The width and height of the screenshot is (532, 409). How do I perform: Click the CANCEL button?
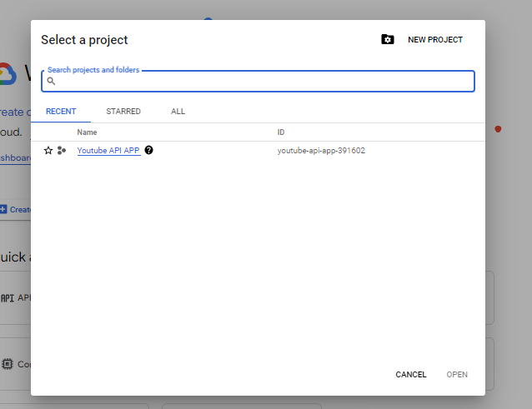coord(411,375)
